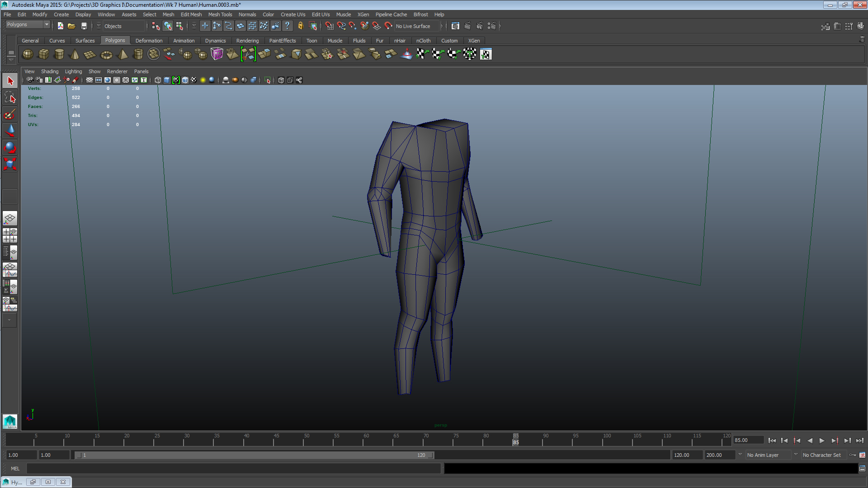The image size is (868, 488).
Task: Create a polygon cube from the shelf
Action: [x=43, y=54]
